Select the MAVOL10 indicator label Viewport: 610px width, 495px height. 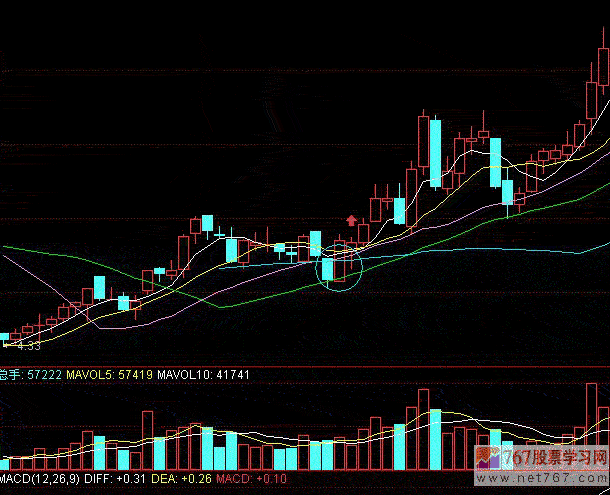[188, 374]
